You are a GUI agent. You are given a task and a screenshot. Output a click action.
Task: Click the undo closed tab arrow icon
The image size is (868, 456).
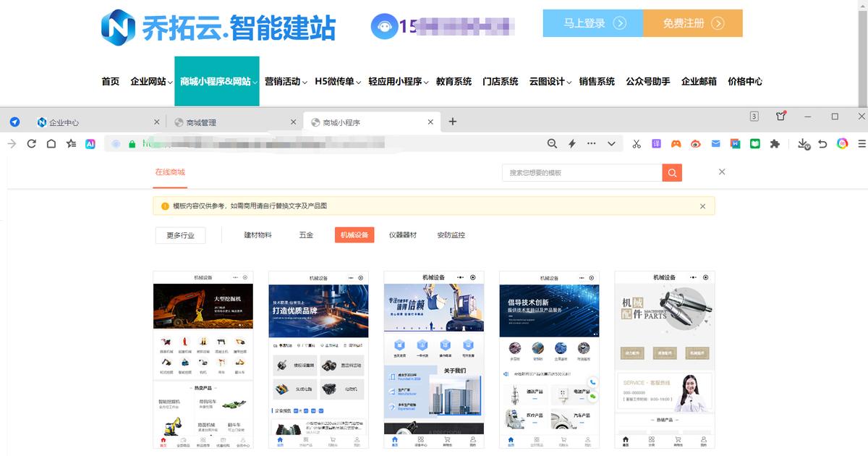[x=822, y=144]
